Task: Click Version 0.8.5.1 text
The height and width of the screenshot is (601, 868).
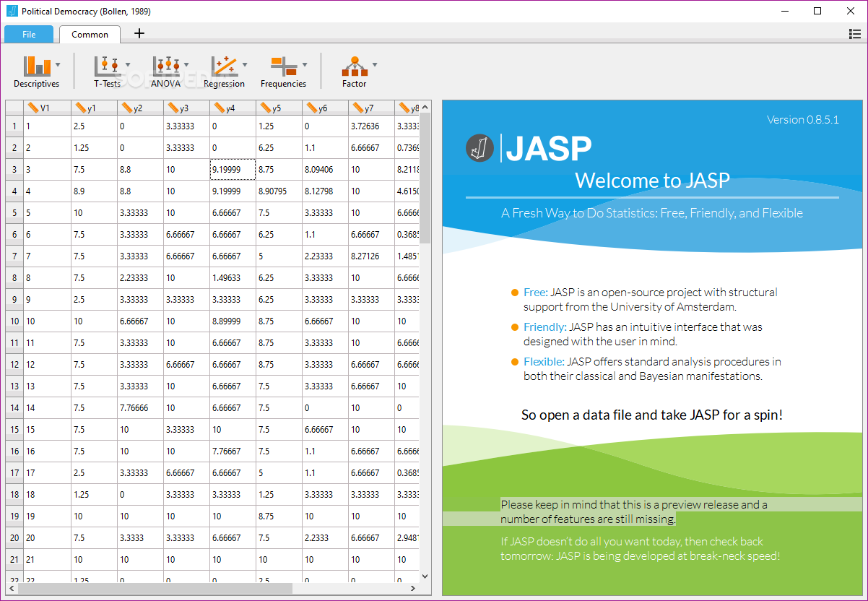Action: click(803, 120)
